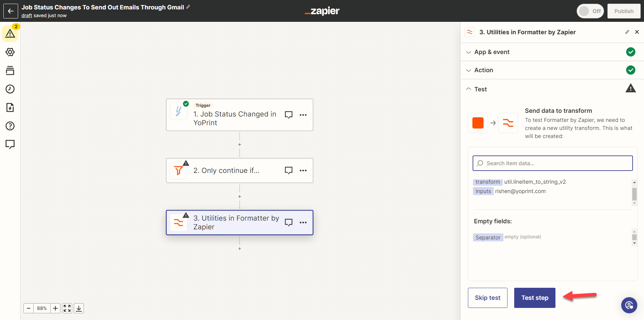Add step after Job Status Changed trigger
Image resolution: width=644 pixels, height=320 pixels.
(x=239, y=144)
